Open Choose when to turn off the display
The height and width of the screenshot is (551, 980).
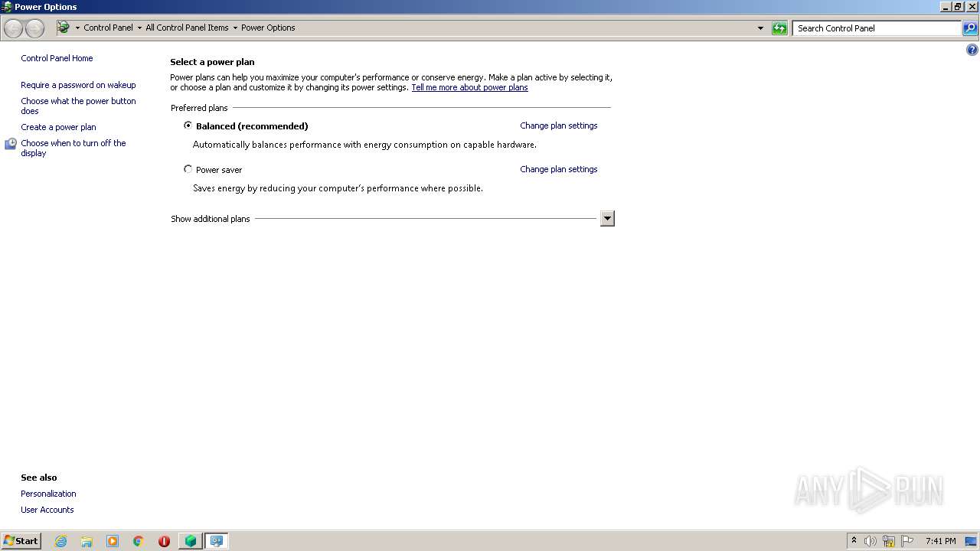73,148
